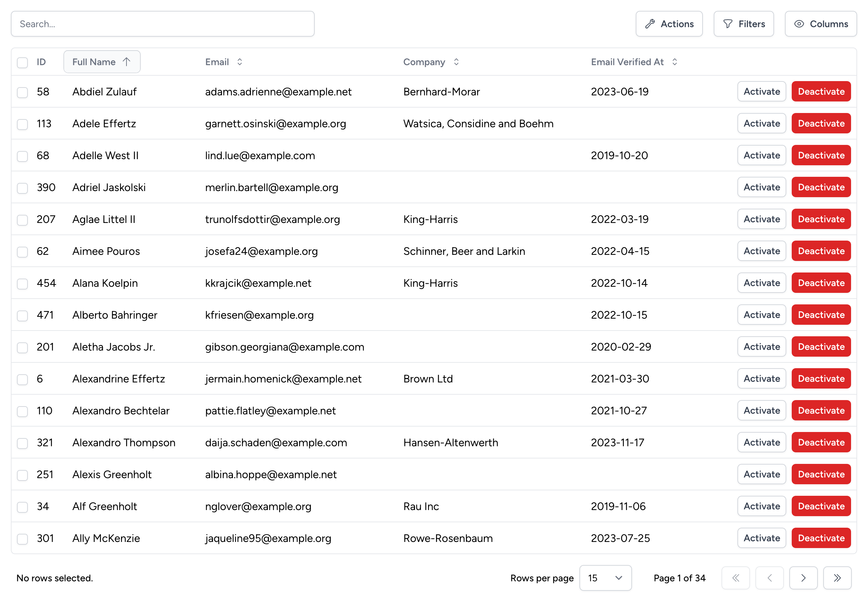
Task: Sort by Email column arrows
Action: (x=240, y=62)
